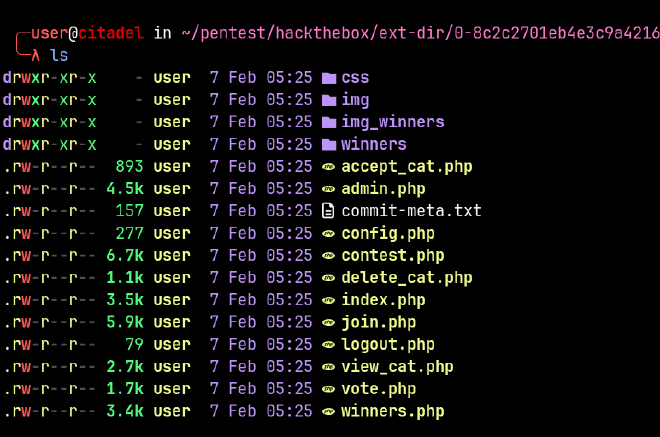The width and height of the screenshot is (660, 437).
Task: Click the index.php filename
Action: coord(383,300)
